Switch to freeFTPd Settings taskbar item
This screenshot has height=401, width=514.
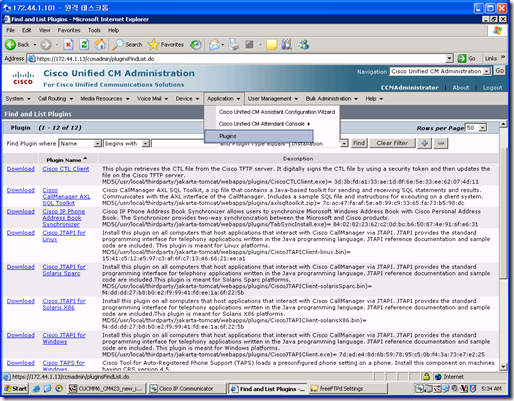348,389
